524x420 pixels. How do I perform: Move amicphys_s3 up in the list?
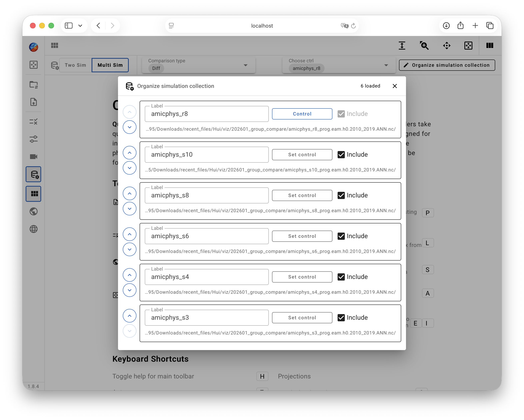coord(130,316)
